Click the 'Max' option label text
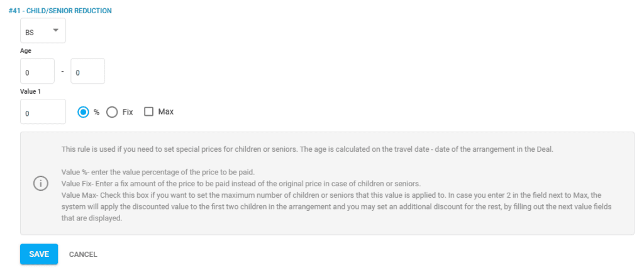644x277 pixels. [x=166, y=111]
